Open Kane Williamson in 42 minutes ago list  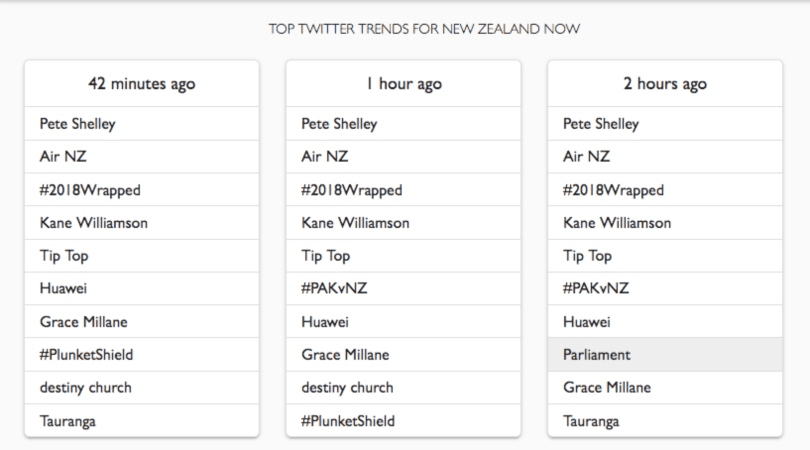click(x=93, y=223)
